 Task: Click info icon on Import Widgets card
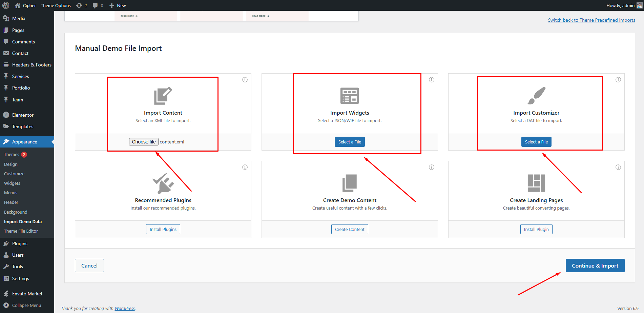pyautogui.click(x=432, y=80)
